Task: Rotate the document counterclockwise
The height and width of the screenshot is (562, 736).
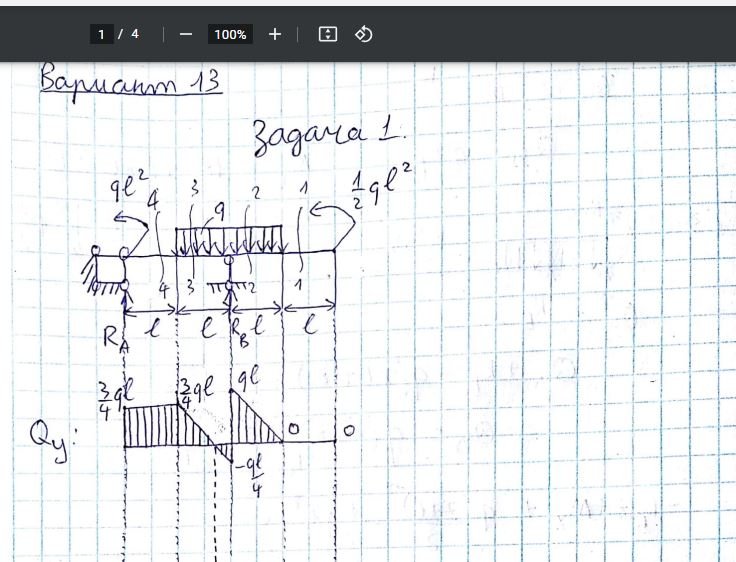Action: tap(364, 34)
